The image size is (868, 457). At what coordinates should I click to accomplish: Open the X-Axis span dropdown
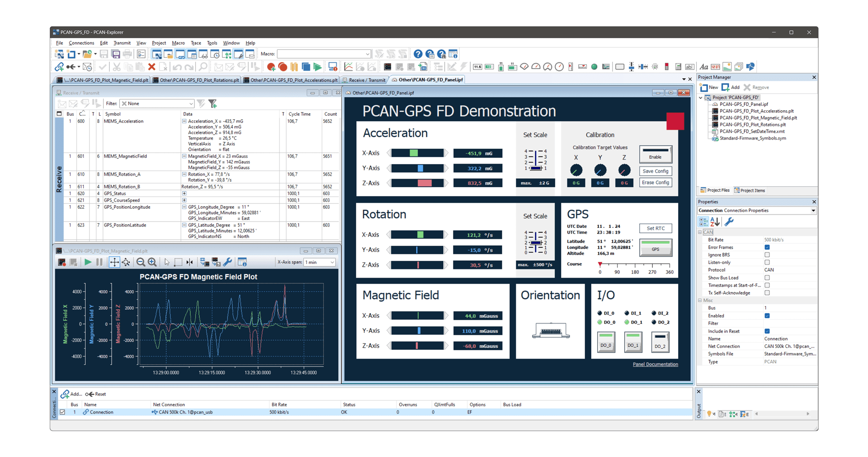(320, 262)
